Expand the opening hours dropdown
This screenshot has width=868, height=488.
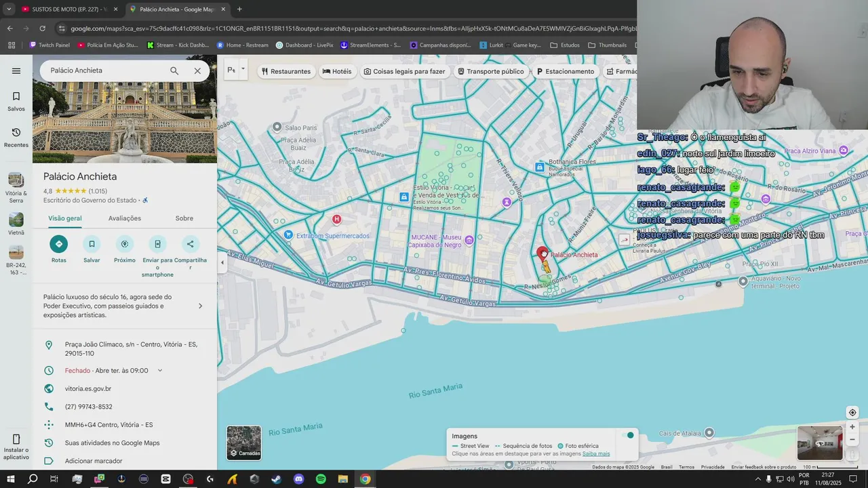pos(160,371)
